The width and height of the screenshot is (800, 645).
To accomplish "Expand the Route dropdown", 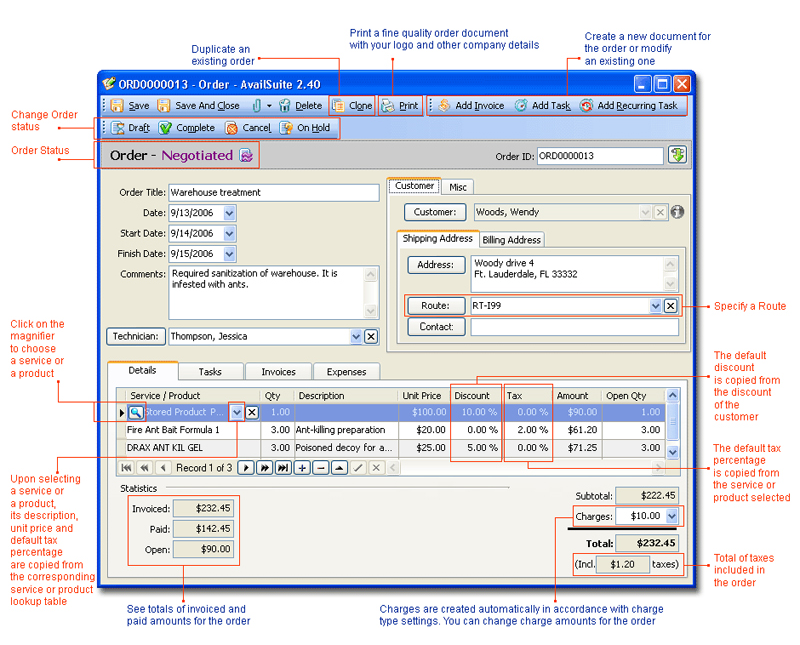I will tap(655, 306).
